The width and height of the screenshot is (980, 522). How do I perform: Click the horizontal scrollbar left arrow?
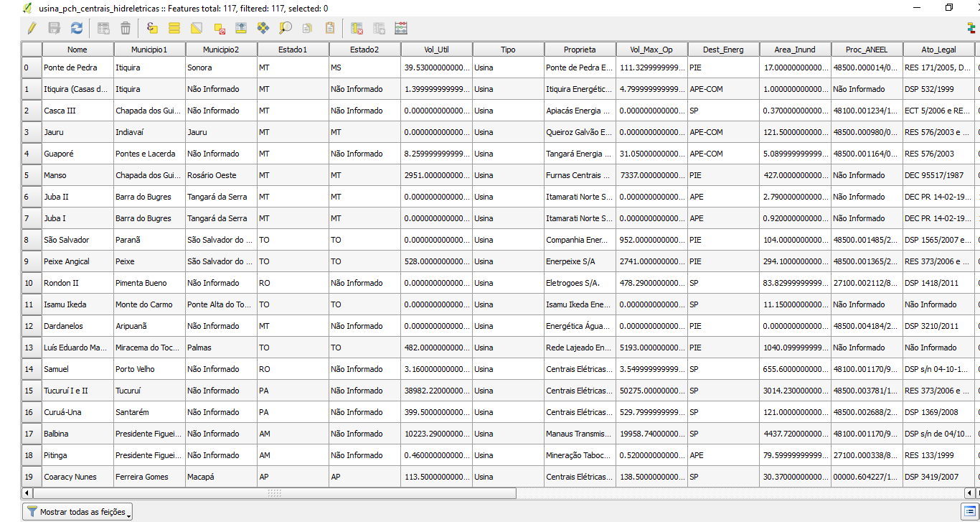click(x=27, y=493)
